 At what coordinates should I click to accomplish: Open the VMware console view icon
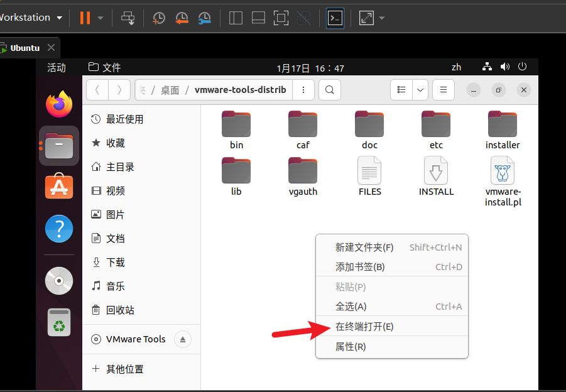click(335, 18)
